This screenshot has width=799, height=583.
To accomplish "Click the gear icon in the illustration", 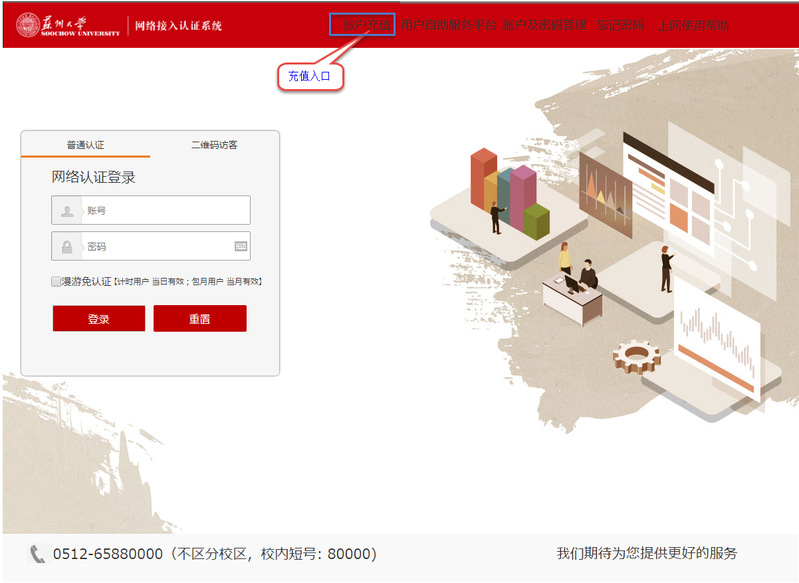I will click(636, 356).
